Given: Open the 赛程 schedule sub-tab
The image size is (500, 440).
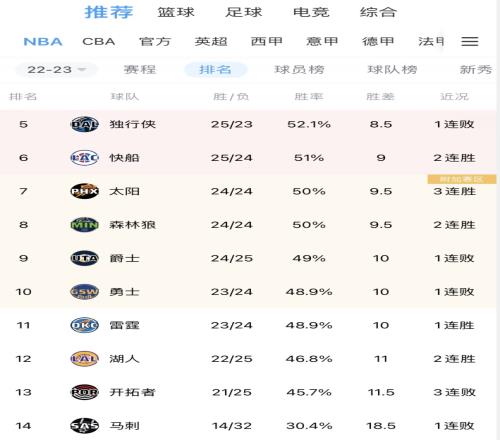Looking at the screenshot, I should [x=140, y=70].
